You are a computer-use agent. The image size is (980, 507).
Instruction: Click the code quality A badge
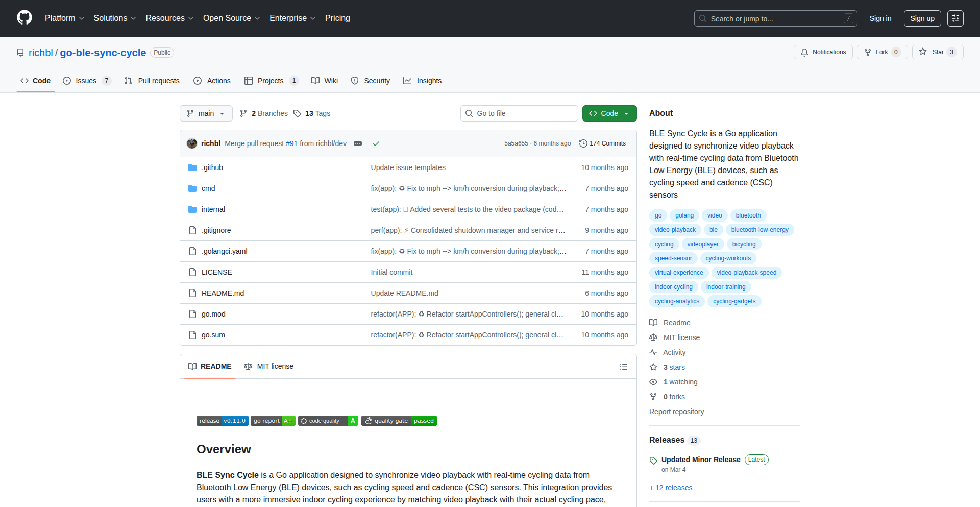click(328, 421)
